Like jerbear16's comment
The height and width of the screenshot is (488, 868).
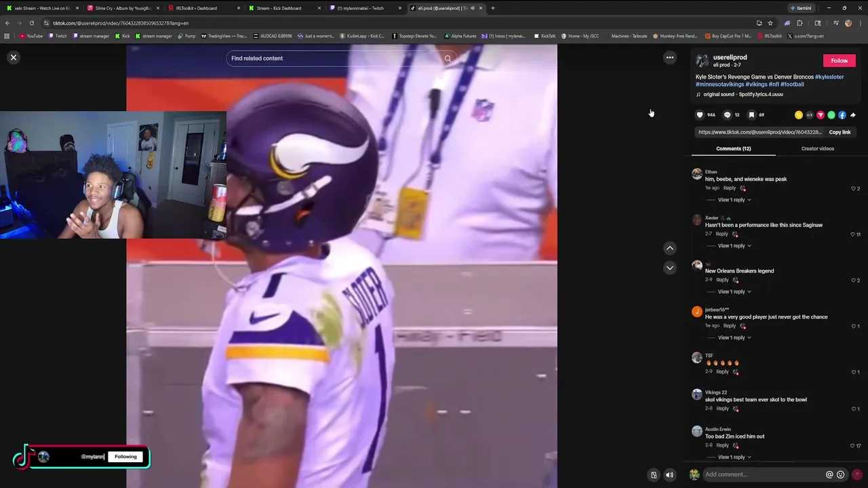(x=853, y=326)
